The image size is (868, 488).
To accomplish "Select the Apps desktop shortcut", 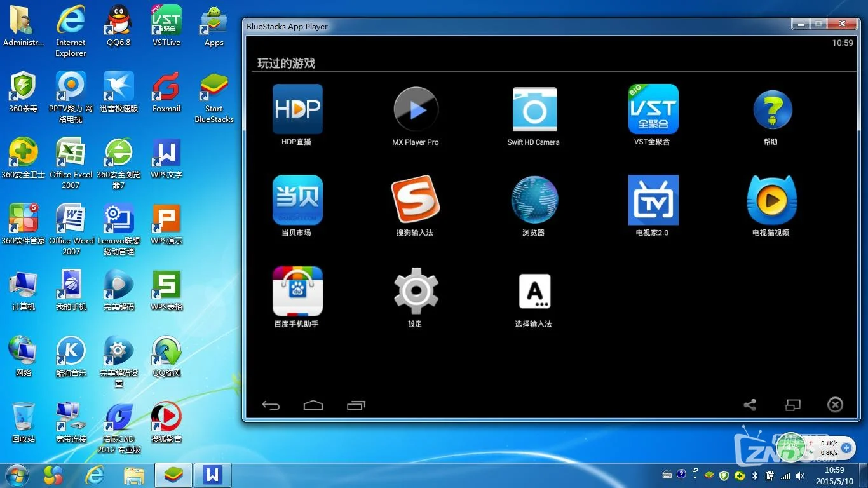I will click(x=214, y=26).
